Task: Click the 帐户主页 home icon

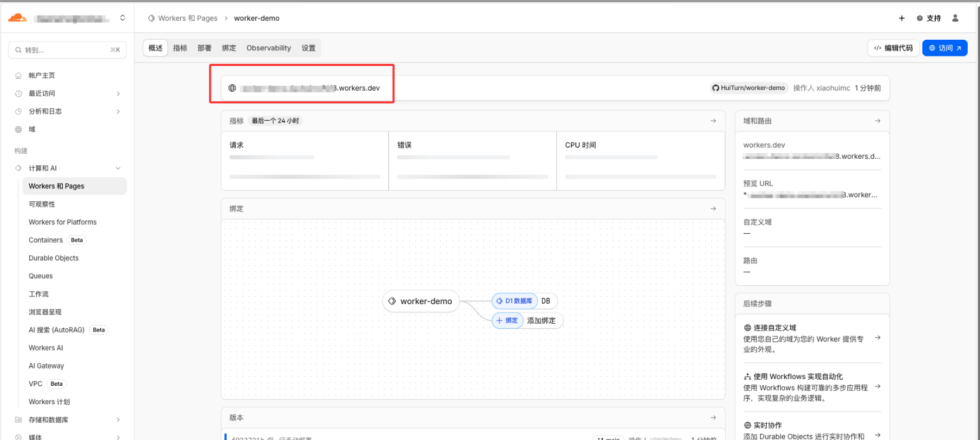Action: [x=18, y=75]
